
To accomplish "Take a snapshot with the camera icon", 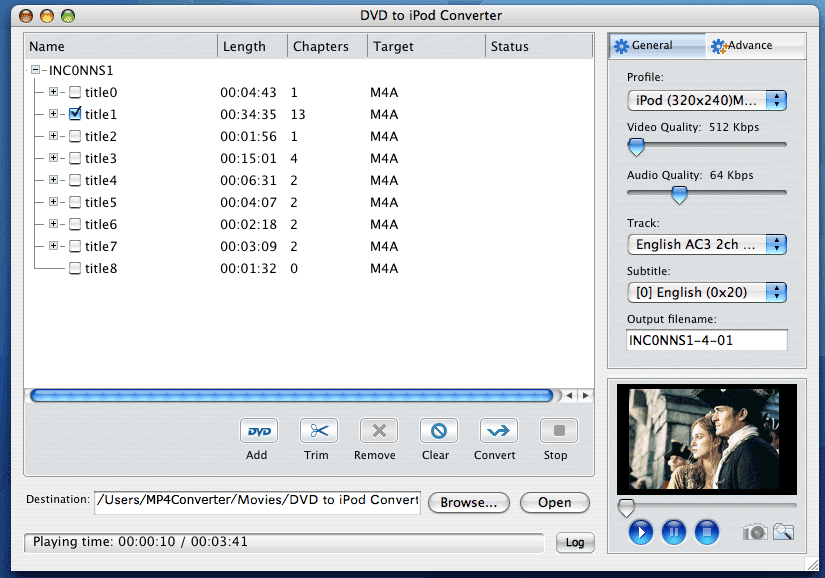I will pyautogui.click(x=755, y=532).
